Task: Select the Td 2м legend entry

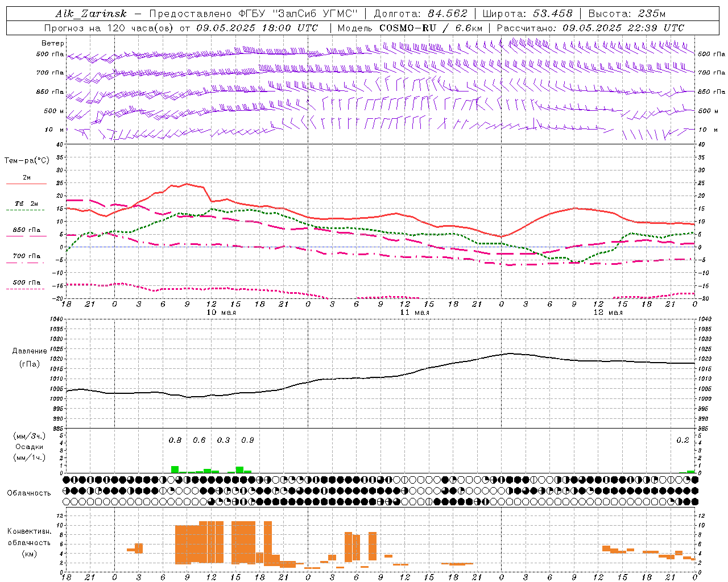Action: [x=27, y=203]
